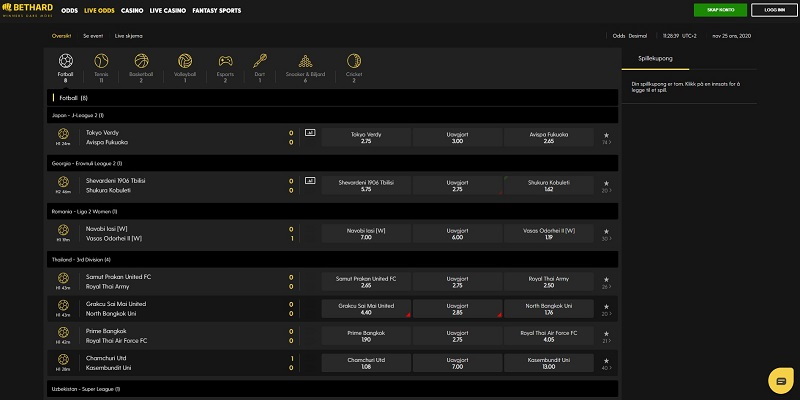Switch to the Live skjema tab
Image resolution: width=800 pixels, height=400 pixels.
coord(129,36)
